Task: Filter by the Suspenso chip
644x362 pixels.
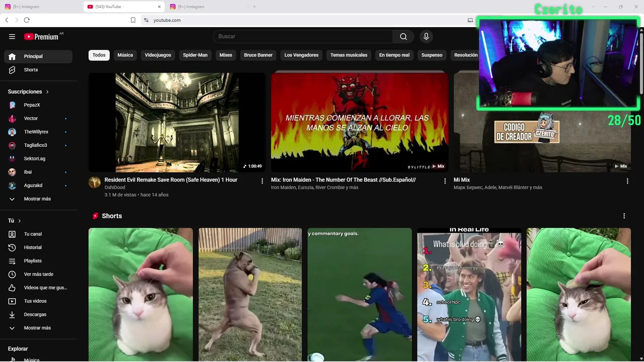Action: point(432,55)
